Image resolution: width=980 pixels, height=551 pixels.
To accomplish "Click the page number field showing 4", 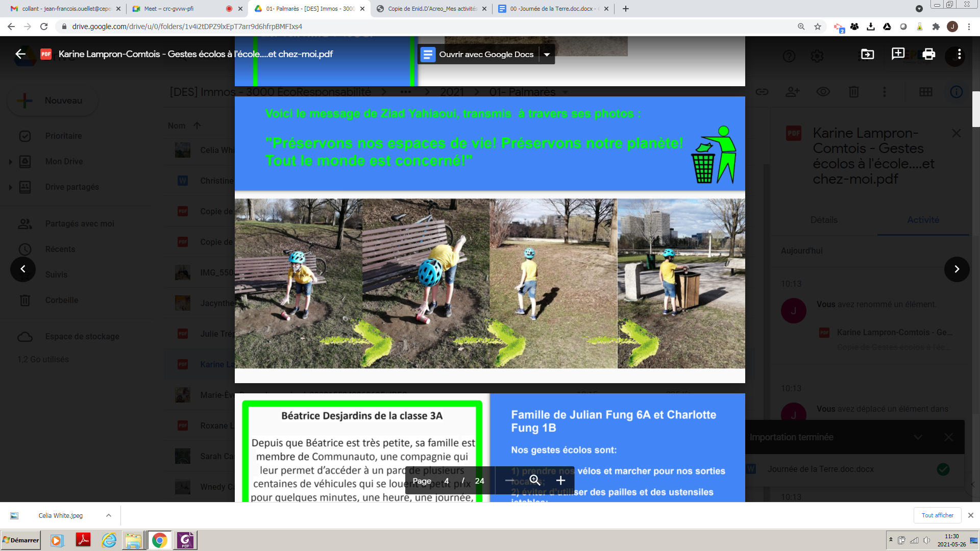I will coord(447,481).
